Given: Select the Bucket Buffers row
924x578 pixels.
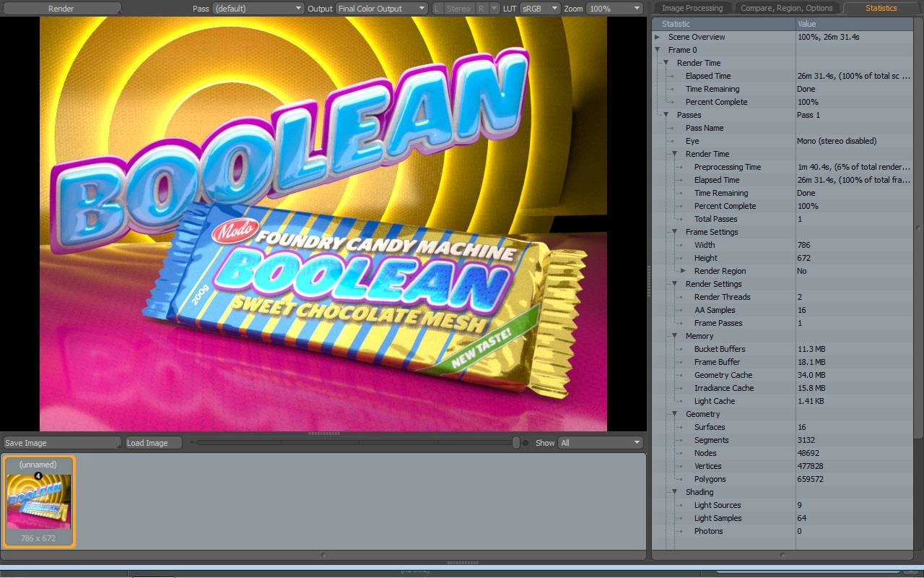Looking at the screenshot, I should tap(783, 349).
